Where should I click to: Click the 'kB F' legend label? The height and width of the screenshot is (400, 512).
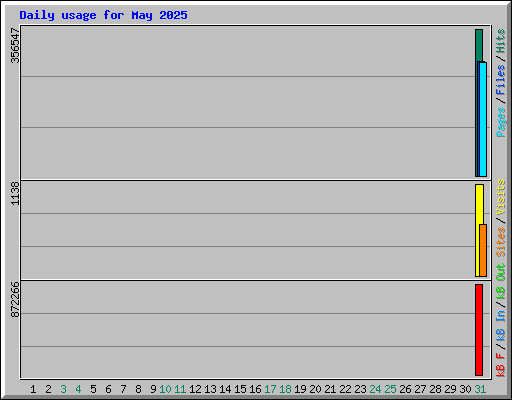tap(501, 365)
